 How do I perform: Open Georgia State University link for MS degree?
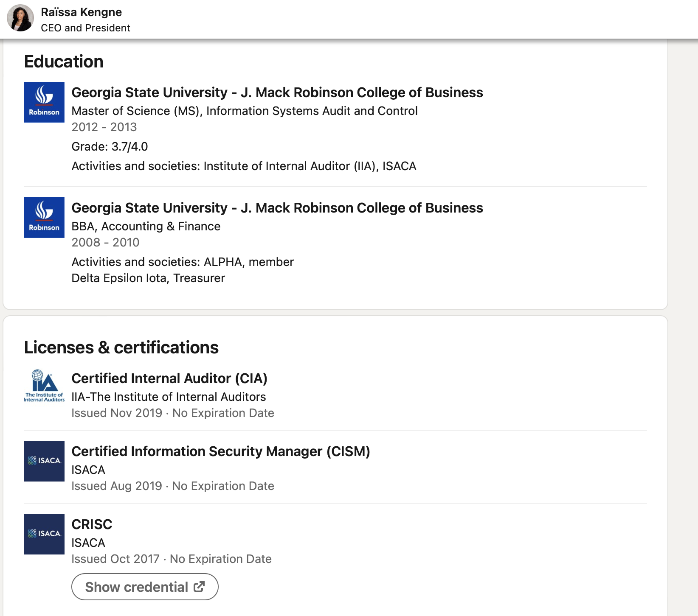pos(277,92)
